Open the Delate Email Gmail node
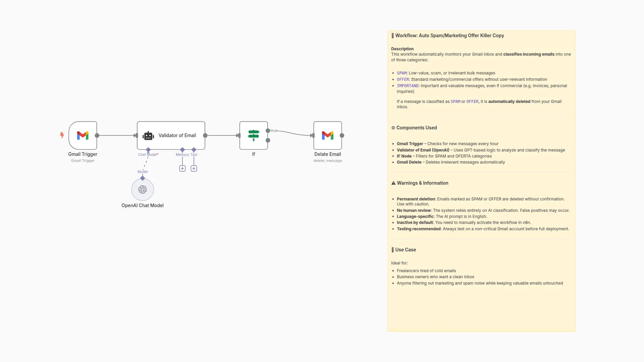644x362 pixels. 328,135
